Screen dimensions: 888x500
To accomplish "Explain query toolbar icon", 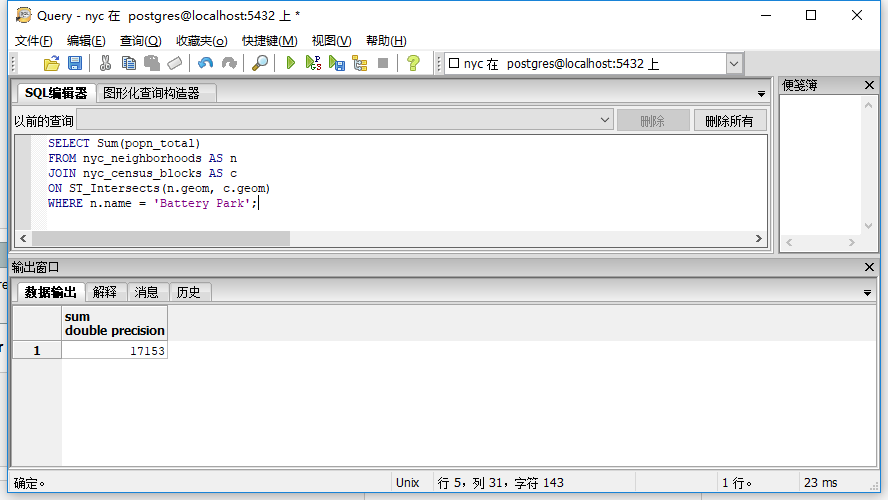I will [360, 63].
